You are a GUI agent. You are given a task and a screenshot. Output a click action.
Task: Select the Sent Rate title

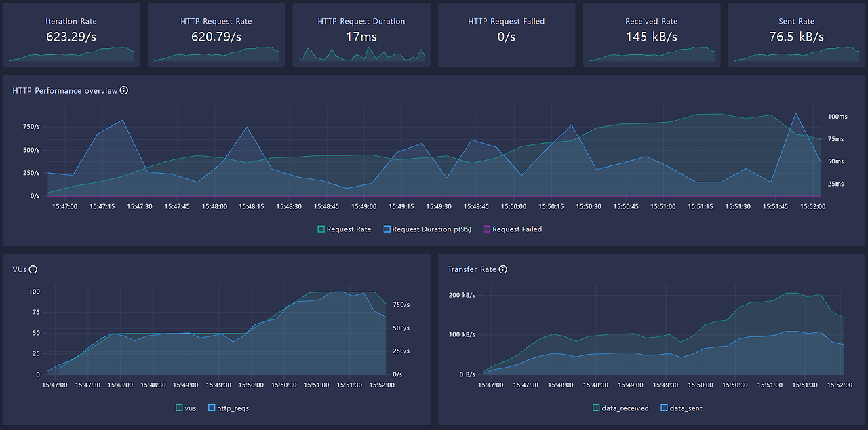point(797,22)
